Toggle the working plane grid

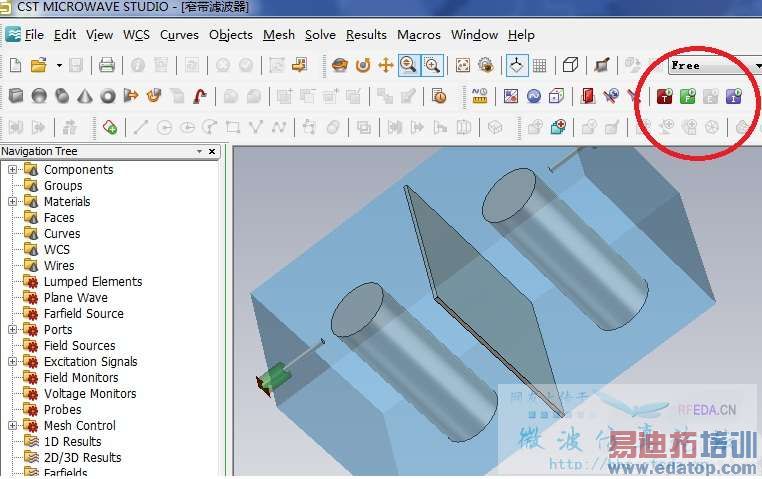539,65
